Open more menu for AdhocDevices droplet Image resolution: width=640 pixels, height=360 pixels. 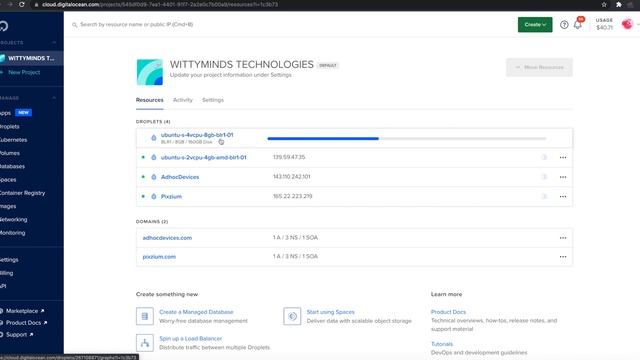pos(563,177)
